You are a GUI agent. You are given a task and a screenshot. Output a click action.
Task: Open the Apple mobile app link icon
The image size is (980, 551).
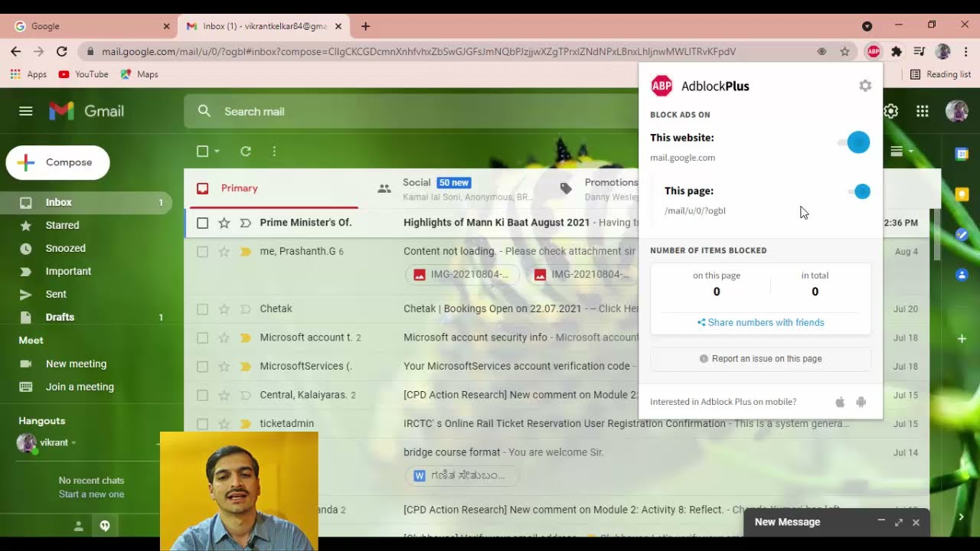pyautogui.click(x=840, y=402)
